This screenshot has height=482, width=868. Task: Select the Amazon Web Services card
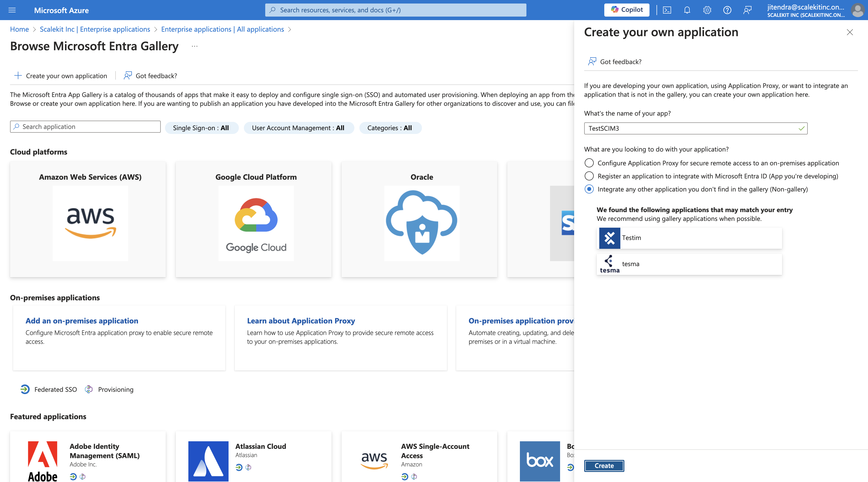88,219
